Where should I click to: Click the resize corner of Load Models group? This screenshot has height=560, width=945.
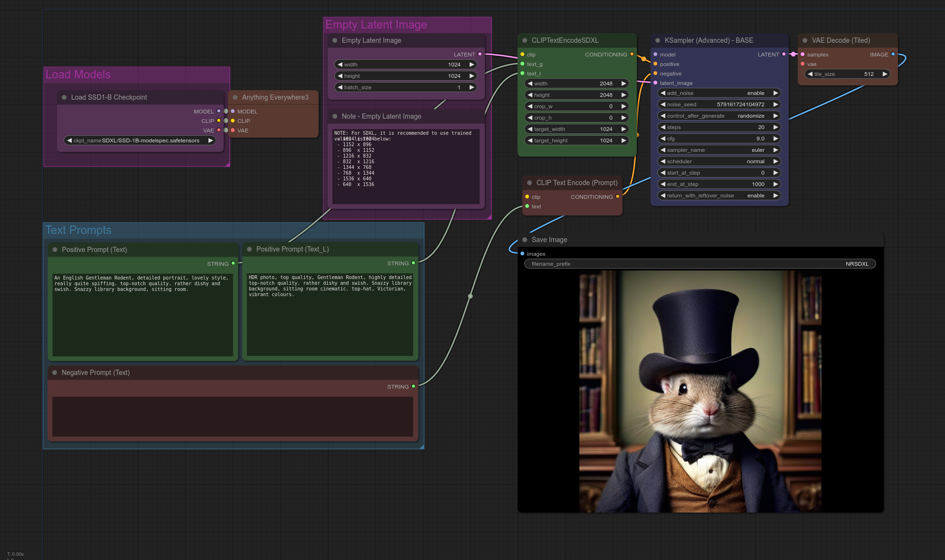pyautogui.click(x=227, y=164)
